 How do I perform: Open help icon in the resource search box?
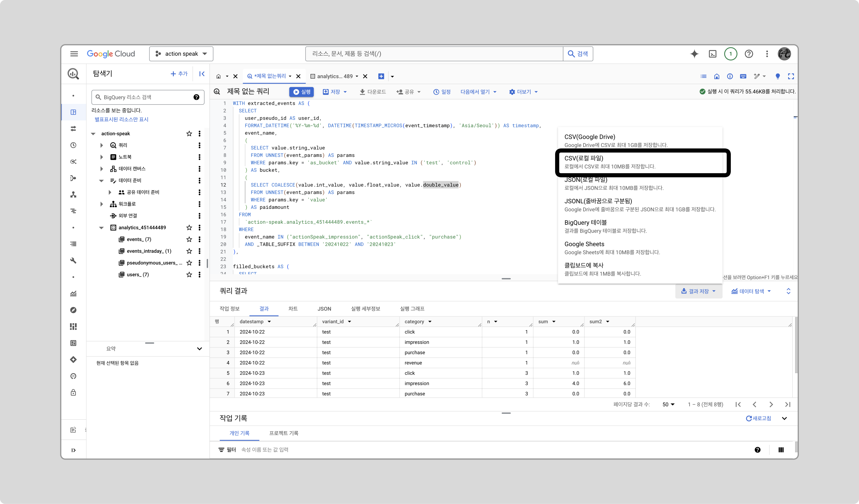(x=196, y=97)
